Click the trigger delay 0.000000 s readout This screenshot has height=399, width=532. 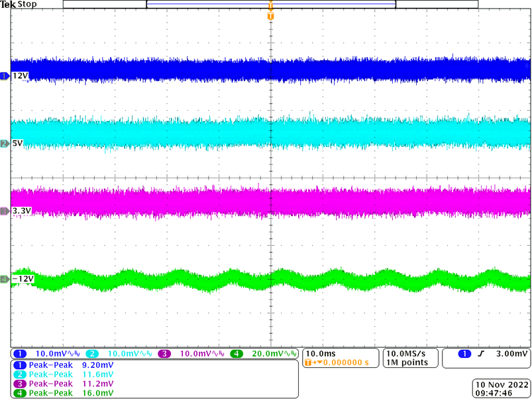pos(346,363)
